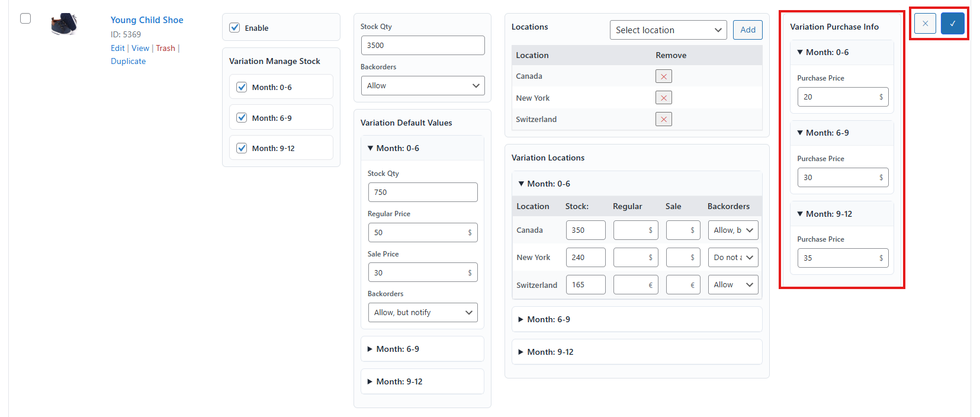Screen dimensions: 980x417
Task: Open the Allow, but notify backorders dropdown
Action: [422, 313]
